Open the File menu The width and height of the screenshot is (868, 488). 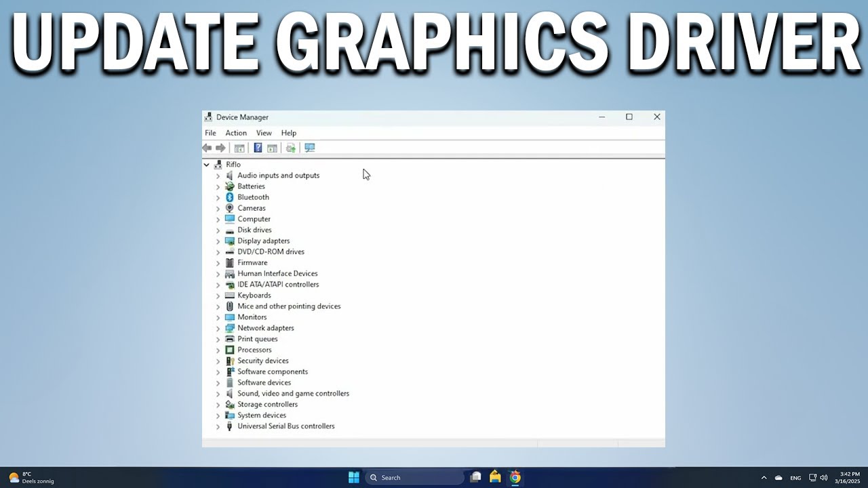click(210, 133)
